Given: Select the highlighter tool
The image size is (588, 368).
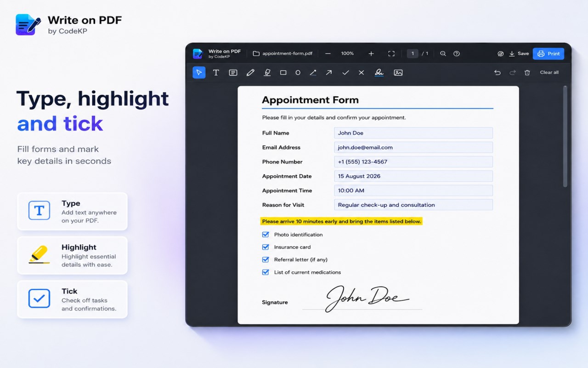Looking at the screenshot, I should pos(267,73).
